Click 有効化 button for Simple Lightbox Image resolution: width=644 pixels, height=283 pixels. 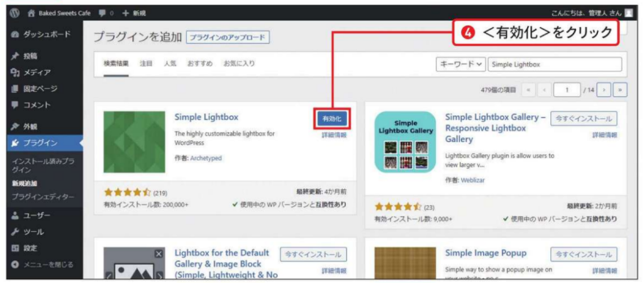[332, 119]
